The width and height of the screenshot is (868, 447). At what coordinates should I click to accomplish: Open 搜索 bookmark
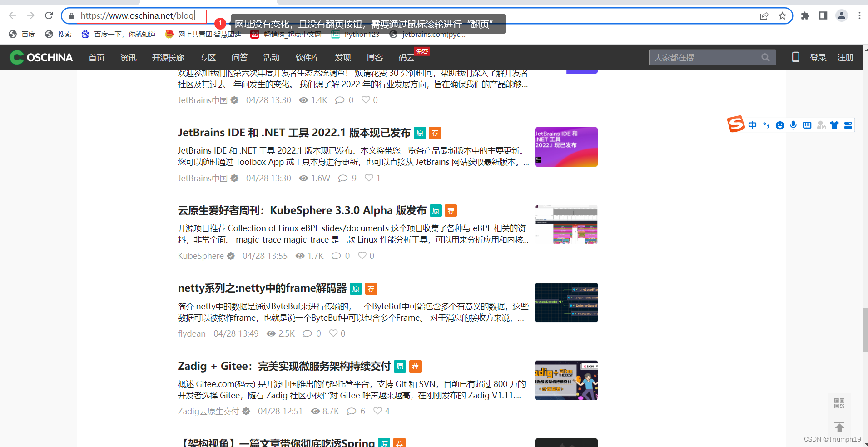coord(59,34)
